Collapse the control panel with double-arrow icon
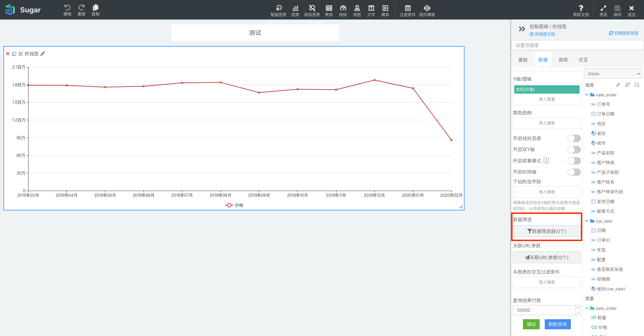The image size is (644, 336). pos(522,29)
